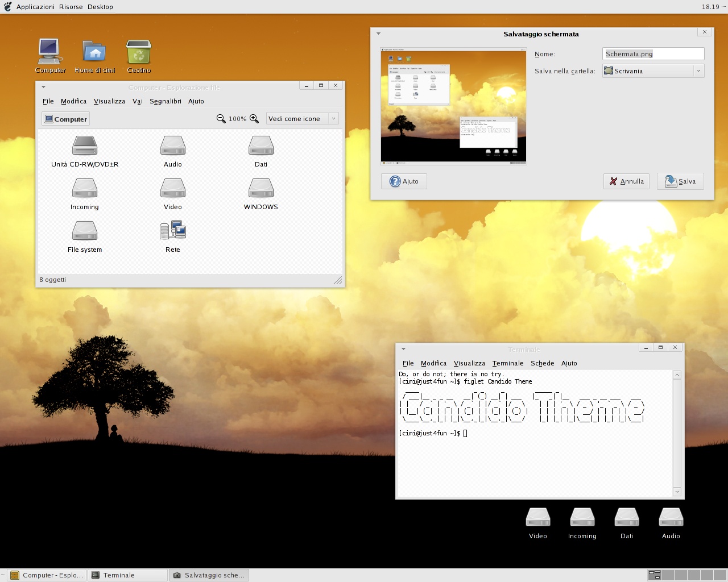
Task: Open the Aiuto menu in the terminal
Action: coord(569,363)
